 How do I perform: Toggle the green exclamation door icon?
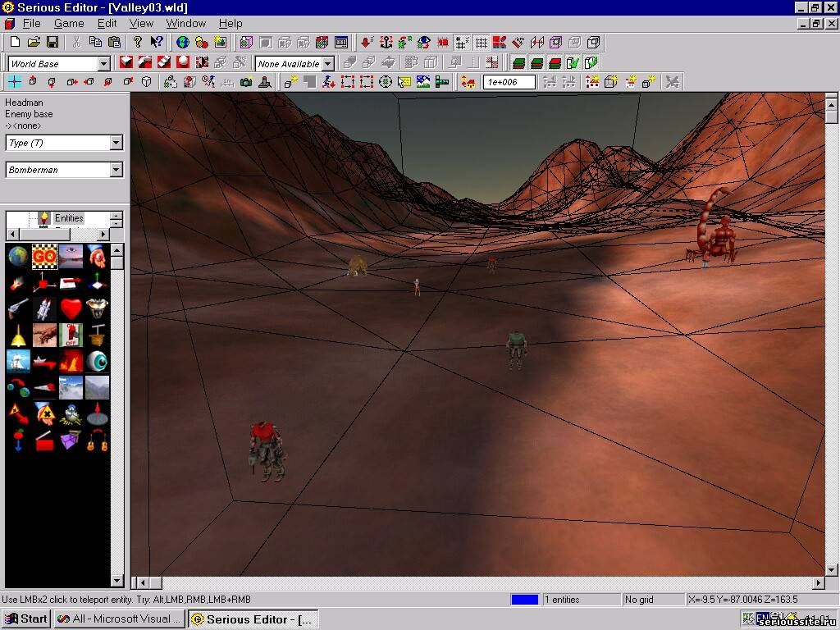coord(591,62)
